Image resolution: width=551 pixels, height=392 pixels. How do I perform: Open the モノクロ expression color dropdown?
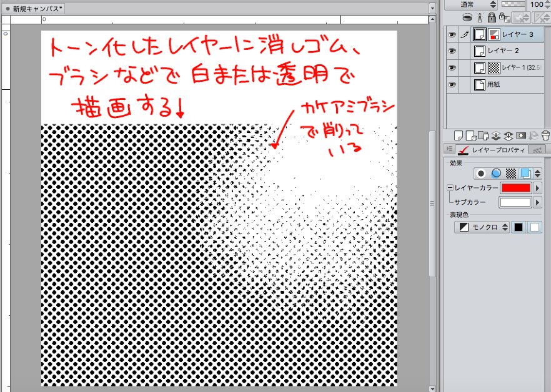click(x=482, y=227)
